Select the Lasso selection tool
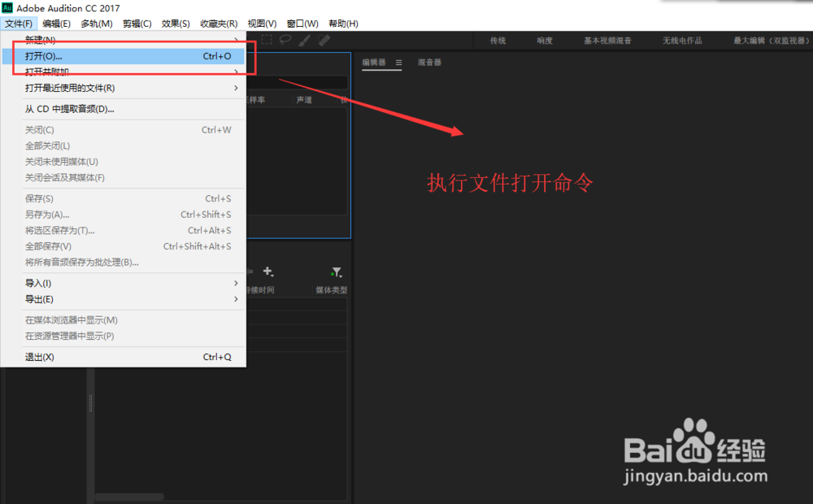 (x=285, y=40)
